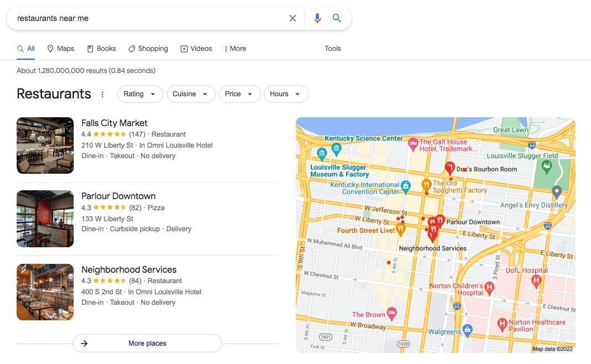This screenshot has width=591, height=364.
Task: Click the Norton Healthcare Pavilion H pin
Action: (x=502, y=324)
